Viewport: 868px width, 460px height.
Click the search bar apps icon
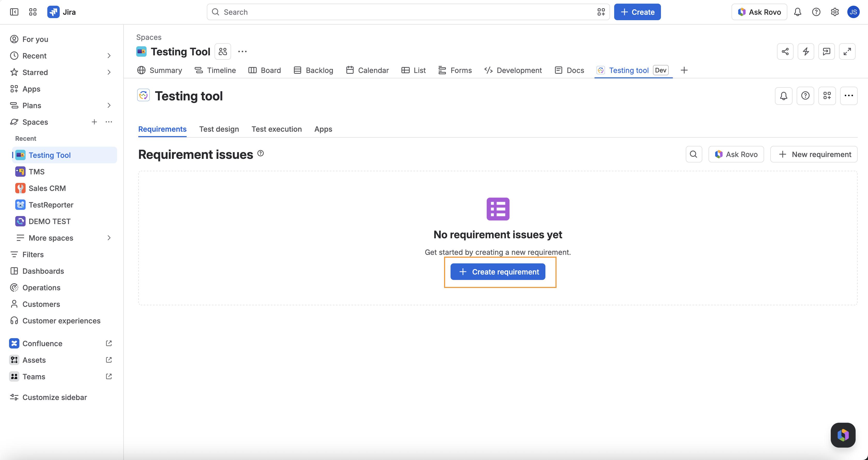tap(601, 12)
